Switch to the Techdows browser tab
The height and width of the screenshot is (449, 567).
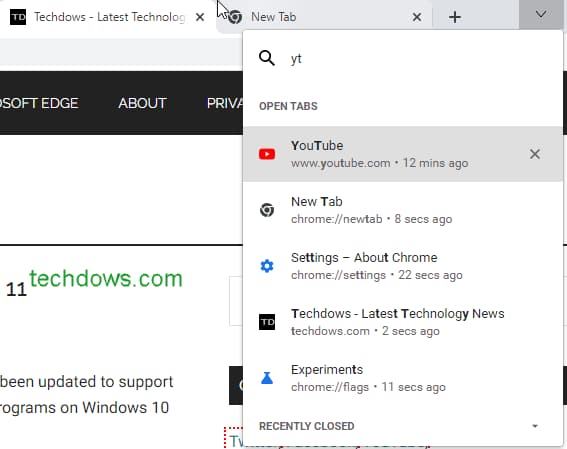pos(107,17)
